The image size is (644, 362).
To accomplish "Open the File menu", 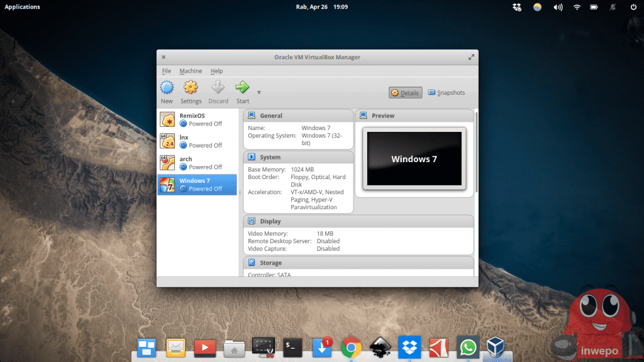I will 166,71.
